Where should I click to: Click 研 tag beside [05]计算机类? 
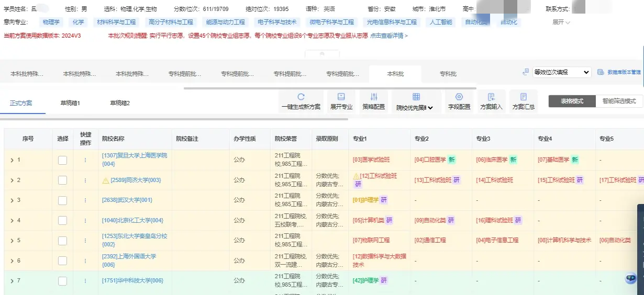(389, 220)
